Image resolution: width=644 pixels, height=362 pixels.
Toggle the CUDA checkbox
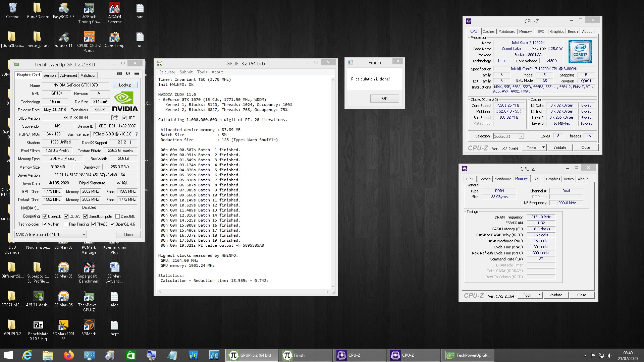(66, 217)
